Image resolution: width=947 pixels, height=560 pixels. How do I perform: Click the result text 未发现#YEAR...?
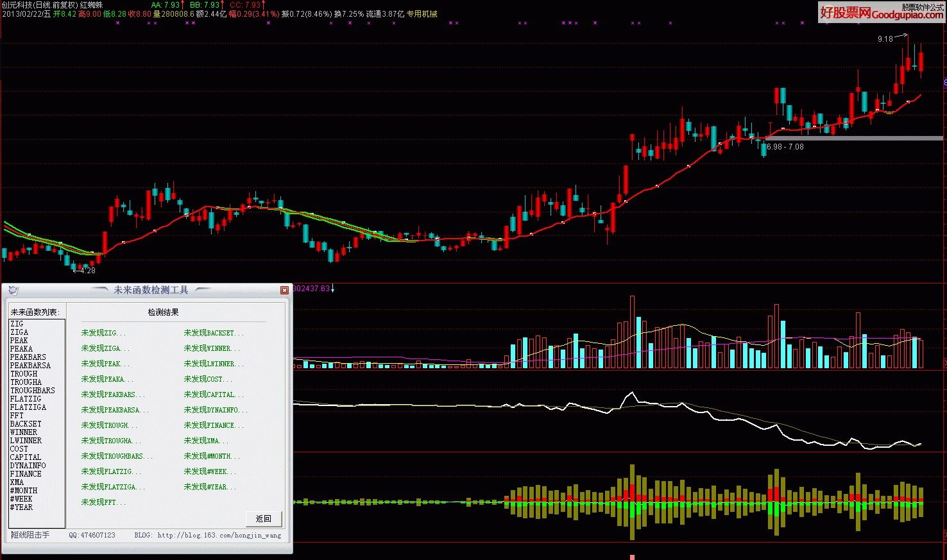210,487
